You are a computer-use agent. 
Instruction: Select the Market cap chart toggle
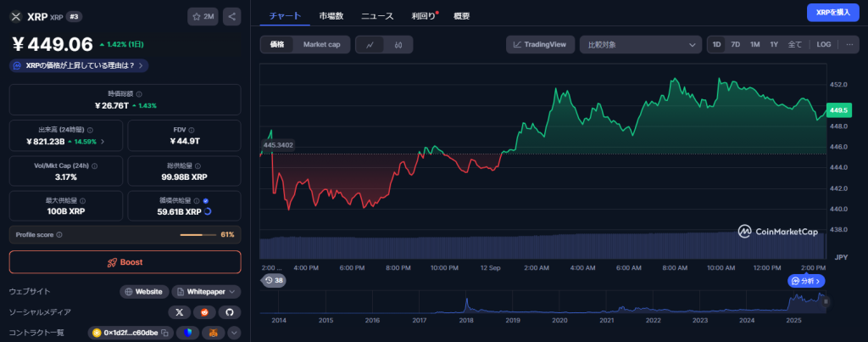pos(321,45)
